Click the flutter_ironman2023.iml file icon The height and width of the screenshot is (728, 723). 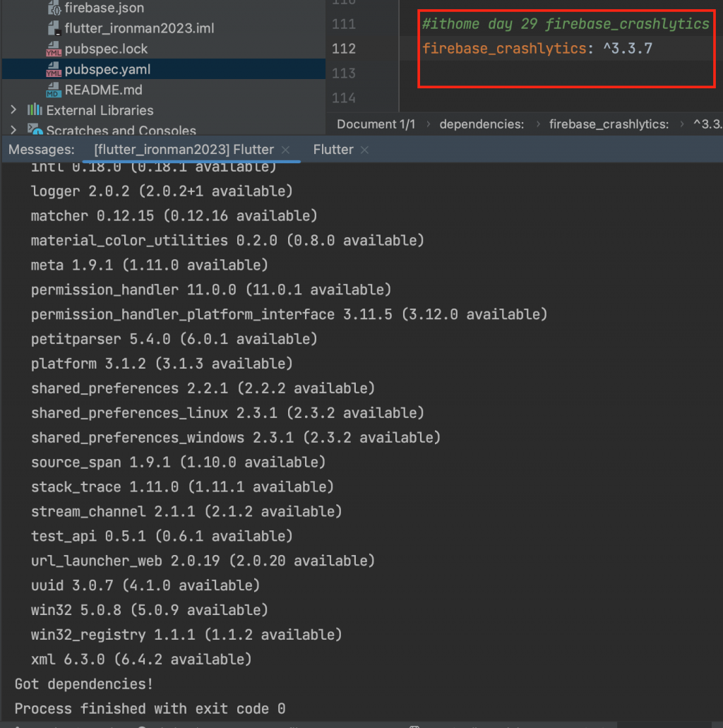pos(54,28)
